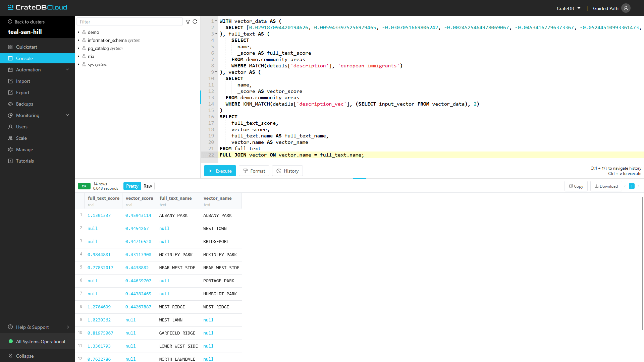Go to next results page arrow
This screenshot has height=362, width=644.
tap(639, 186)
